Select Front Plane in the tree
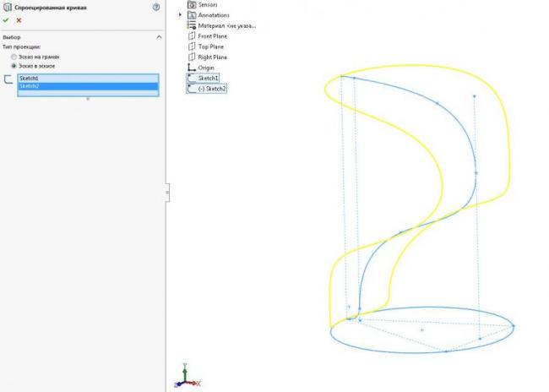549x392 pixels. (x=212, y=36)
